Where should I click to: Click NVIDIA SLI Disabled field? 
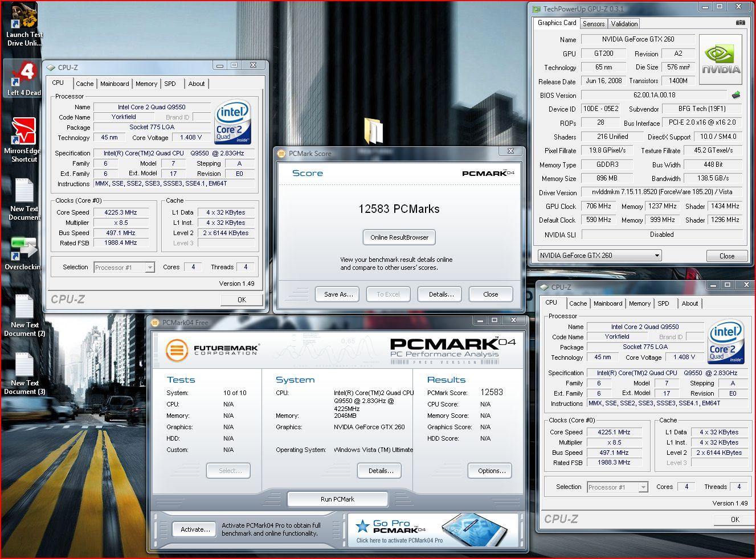[662, 235]
